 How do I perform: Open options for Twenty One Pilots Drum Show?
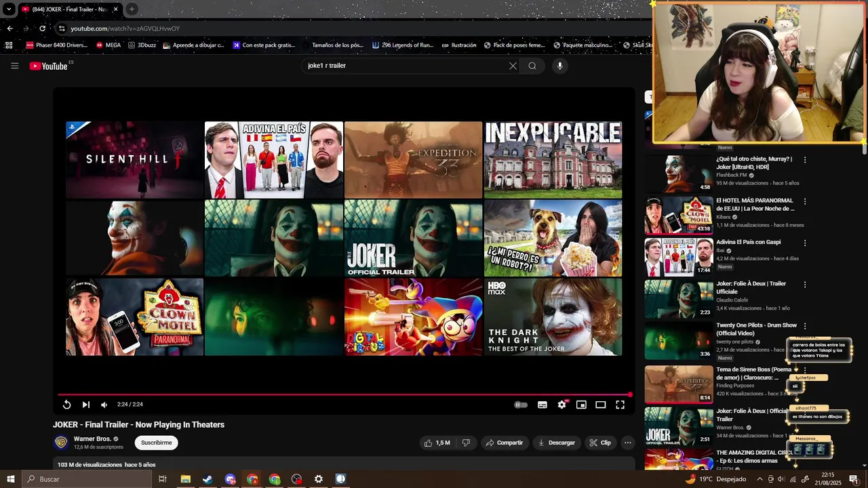tap(805, 326)
